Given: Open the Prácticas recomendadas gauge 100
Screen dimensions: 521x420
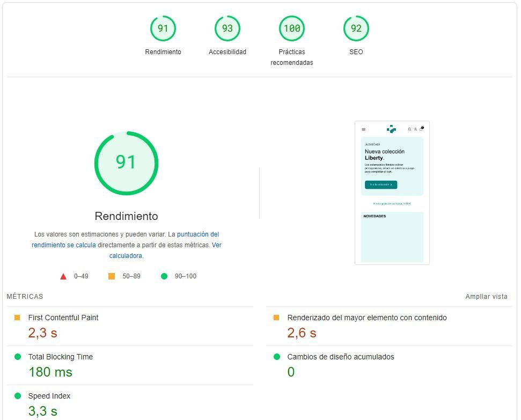Looking at the screenshot, I should (x=292, y=28).
